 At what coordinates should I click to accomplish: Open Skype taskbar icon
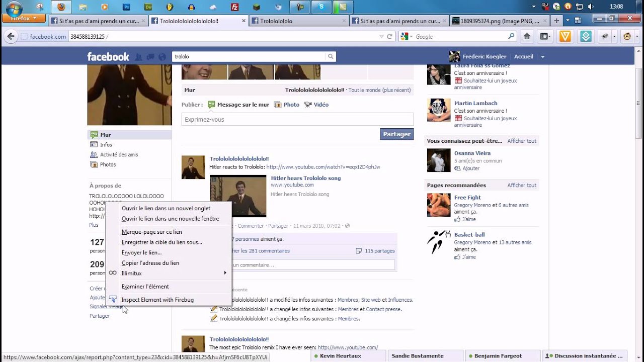(321, 7)
